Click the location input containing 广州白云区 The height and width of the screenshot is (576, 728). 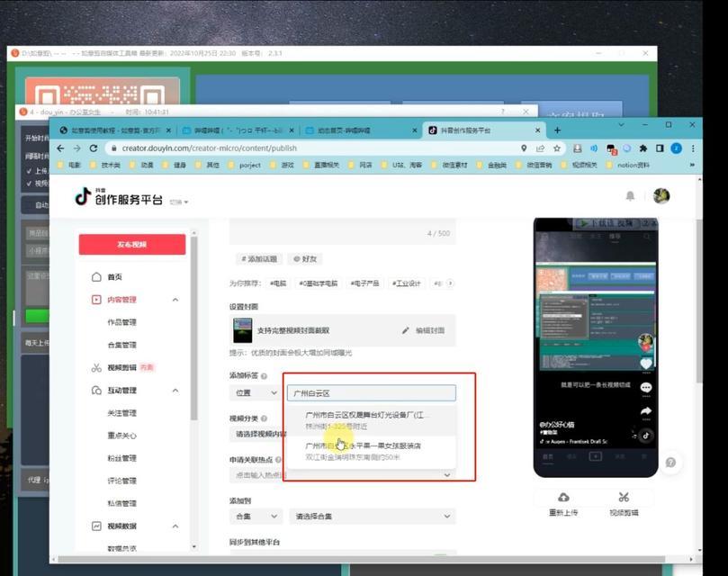[x=372, y=393]
